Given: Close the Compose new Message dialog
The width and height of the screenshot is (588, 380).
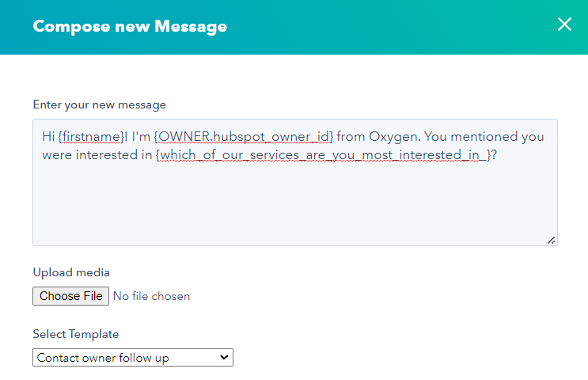Looking at the screenshot, I should 564,25.
